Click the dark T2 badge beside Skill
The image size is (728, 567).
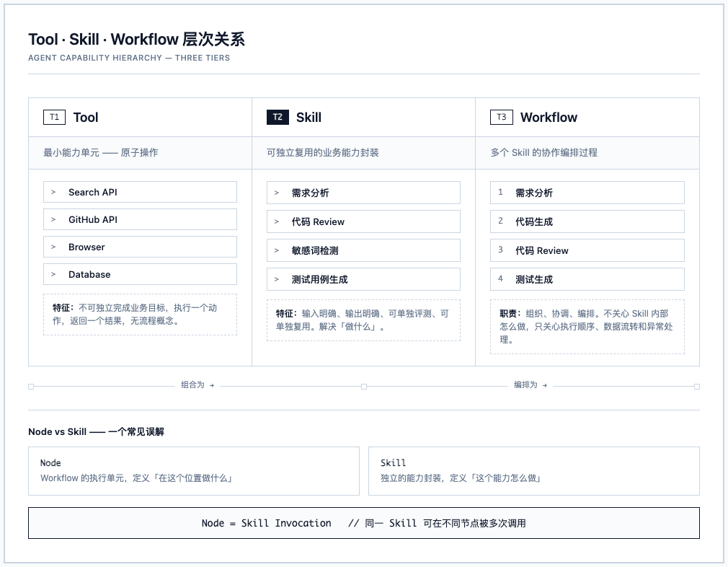(x=278, y=117)
